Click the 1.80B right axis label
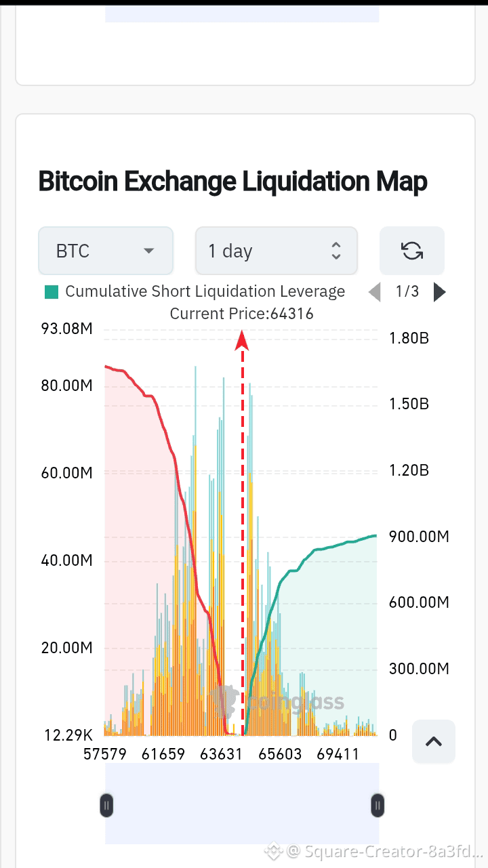This screenshot has width=488, height=868. tap(409, 338)
